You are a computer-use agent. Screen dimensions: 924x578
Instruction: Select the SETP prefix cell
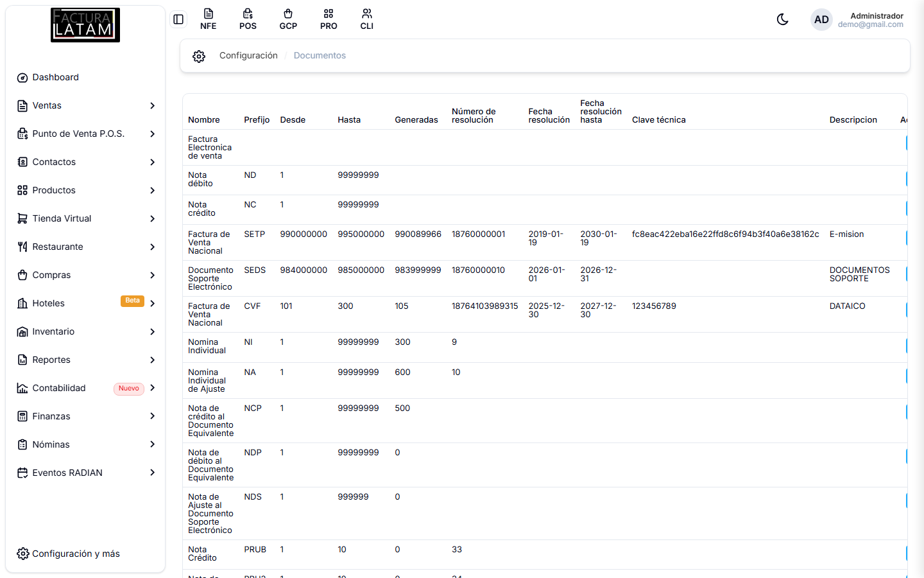point(255,234)
